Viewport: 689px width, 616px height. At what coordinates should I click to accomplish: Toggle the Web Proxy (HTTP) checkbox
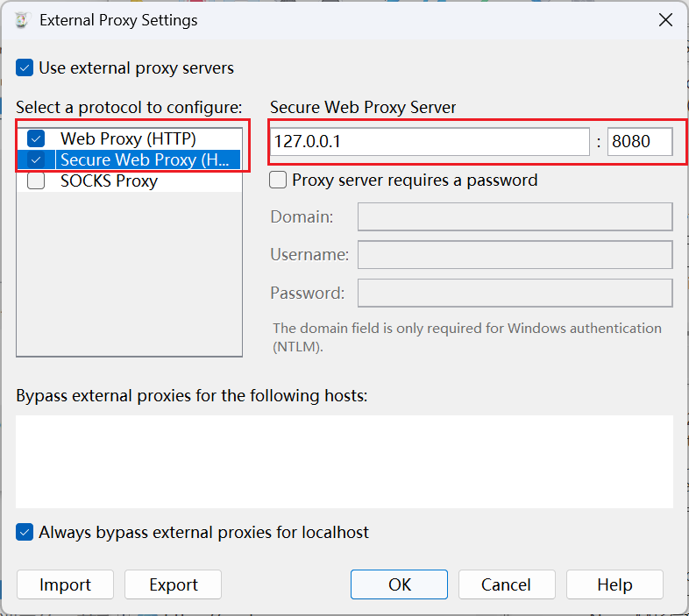(x=36, y=138)
